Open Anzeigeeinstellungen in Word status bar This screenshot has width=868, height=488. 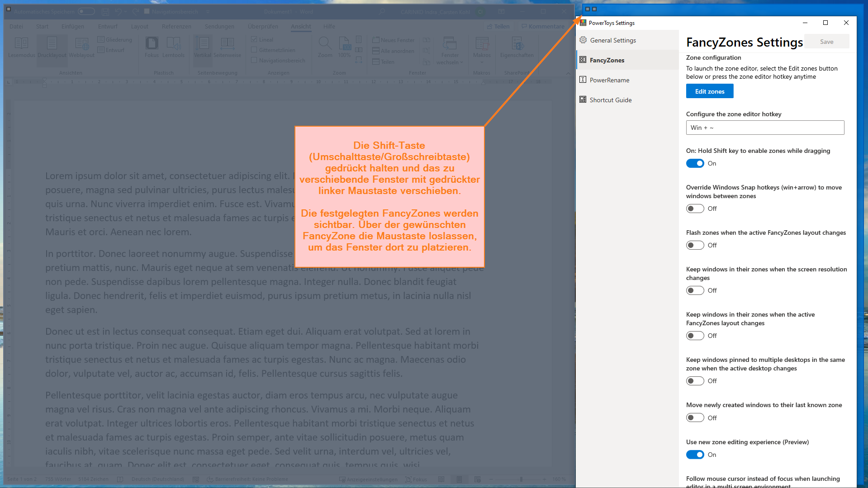point(369,479)
